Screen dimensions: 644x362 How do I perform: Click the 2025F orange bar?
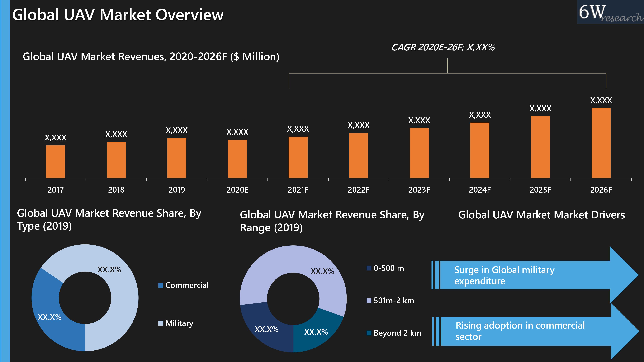point(540,147)
